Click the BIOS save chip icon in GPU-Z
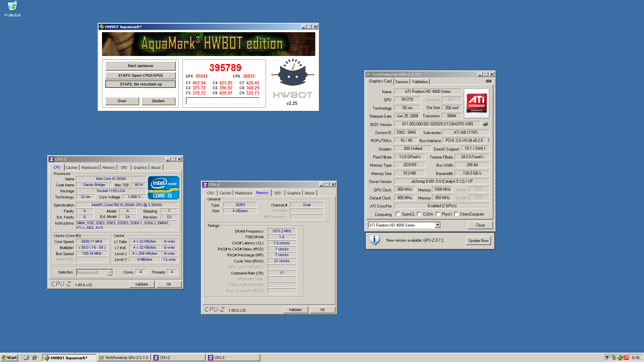The height and width of the screenshot is (362, 644). click(485, 124)
